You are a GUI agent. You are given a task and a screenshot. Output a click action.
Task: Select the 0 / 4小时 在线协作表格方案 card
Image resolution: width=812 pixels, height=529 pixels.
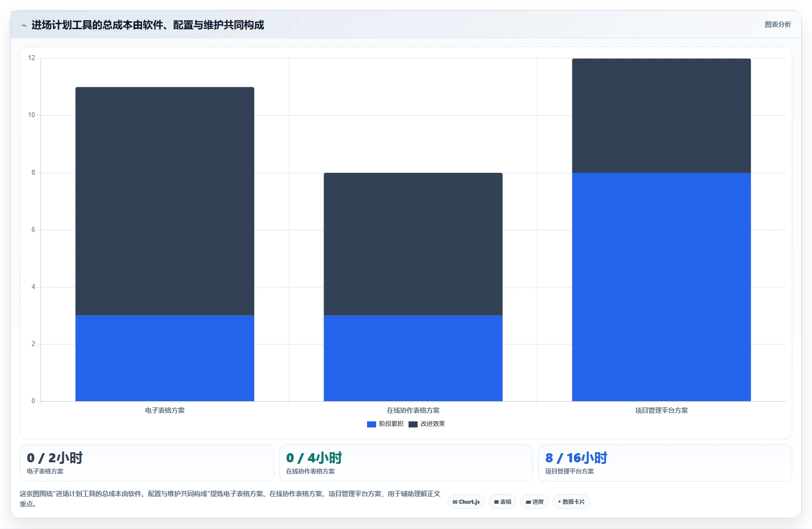point(406,463)
